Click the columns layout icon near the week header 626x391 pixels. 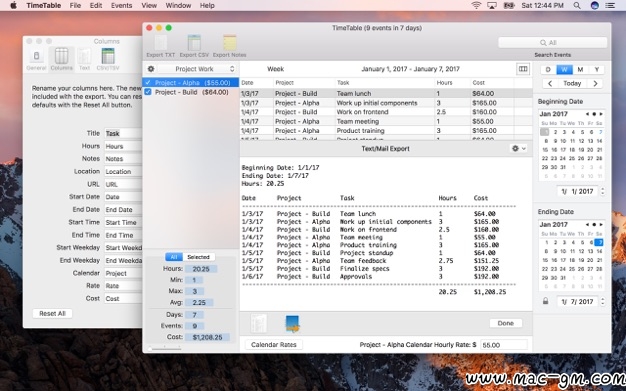pyautogui.click(x=523, y=69)
